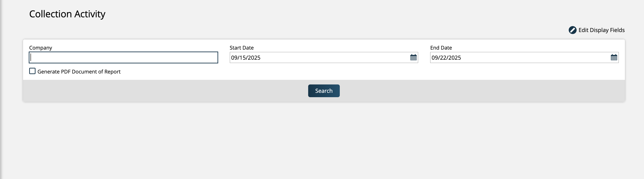Click the Company field label
644x179 pixels.
tap(41, 48)
